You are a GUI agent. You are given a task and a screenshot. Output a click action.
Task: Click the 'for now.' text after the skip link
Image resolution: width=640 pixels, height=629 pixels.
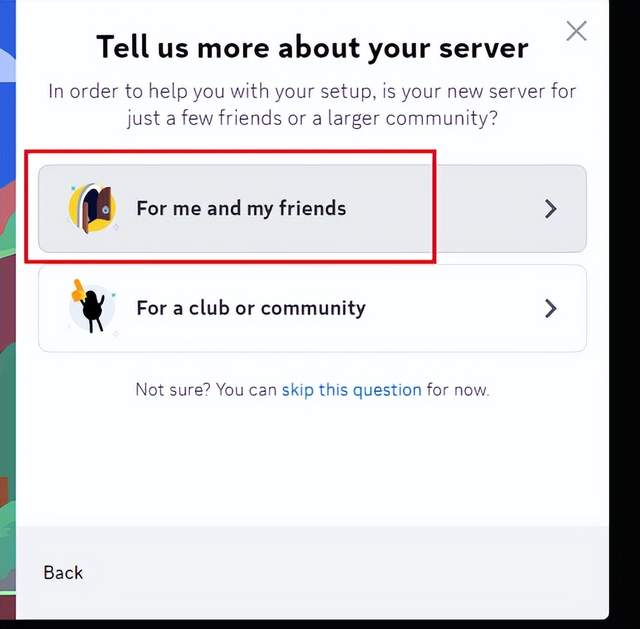(458, 389)
